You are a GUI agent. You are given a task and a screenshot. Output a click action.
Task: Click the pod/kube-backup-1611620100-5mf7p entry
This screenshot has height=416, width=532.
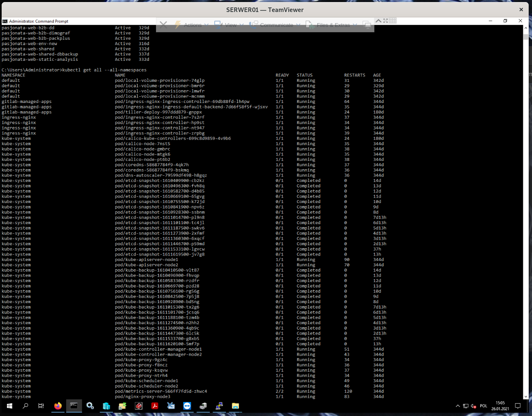(157, 344)
